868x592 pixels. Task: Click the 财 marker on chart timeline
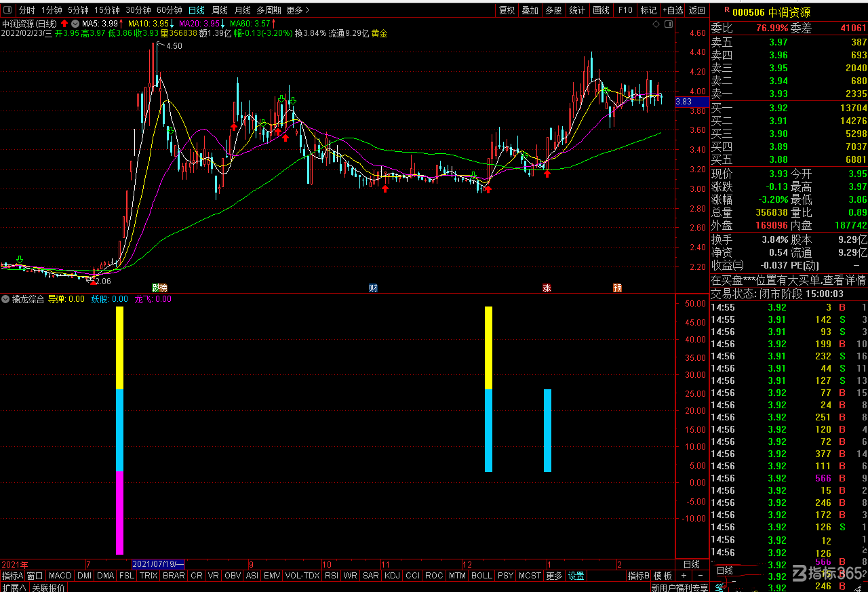373,288
